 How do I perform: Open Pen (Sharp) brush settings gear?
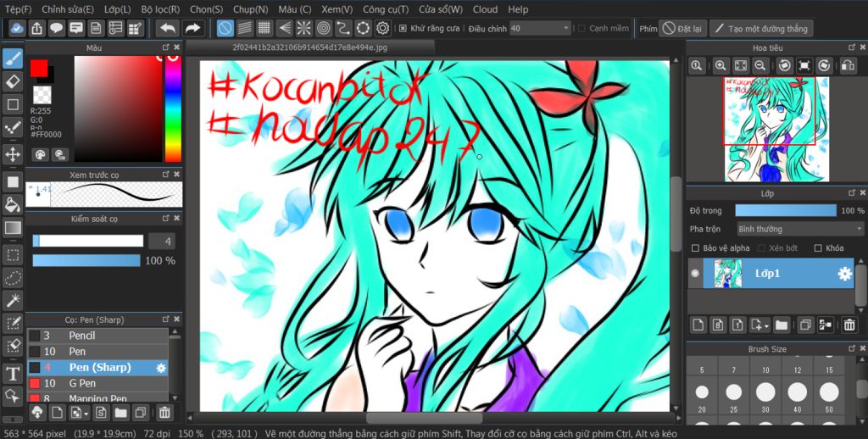tap(161, 368)
